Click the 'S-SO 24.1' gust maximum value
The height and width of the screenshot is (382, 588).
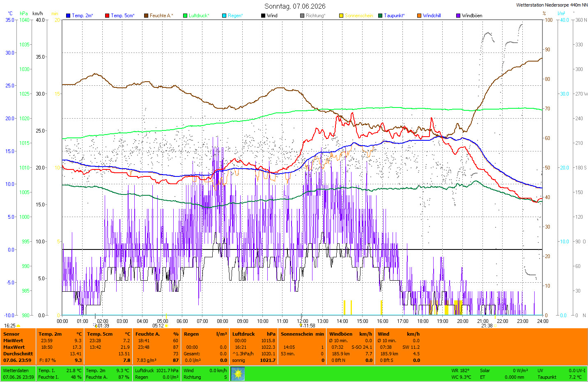tap(362, 347)
